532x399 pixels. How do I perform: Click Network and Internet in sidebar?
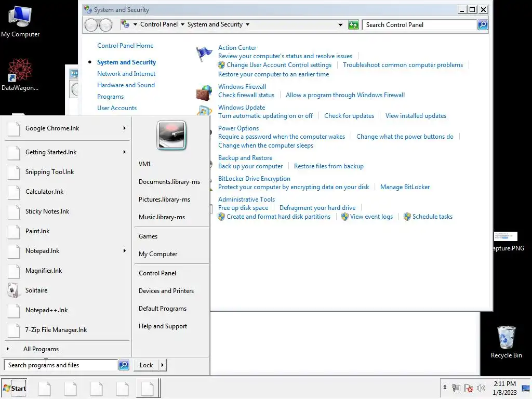click(x=126, y=74)
